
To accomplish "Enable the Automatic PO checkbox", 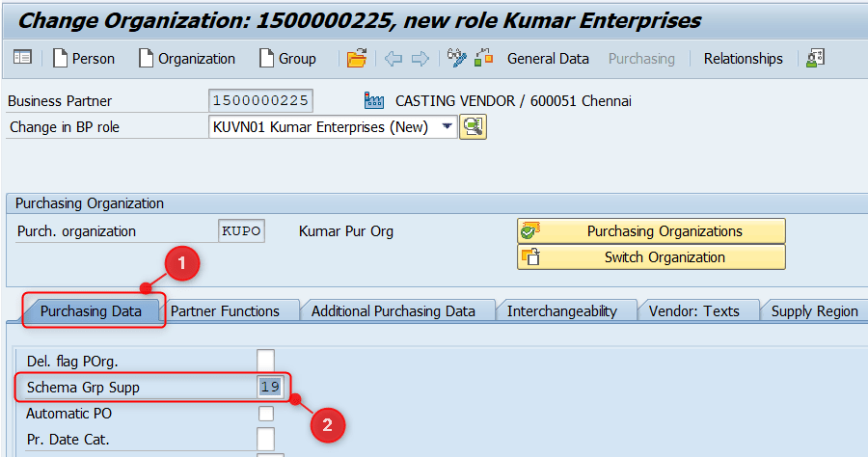I will coord(266,414).
